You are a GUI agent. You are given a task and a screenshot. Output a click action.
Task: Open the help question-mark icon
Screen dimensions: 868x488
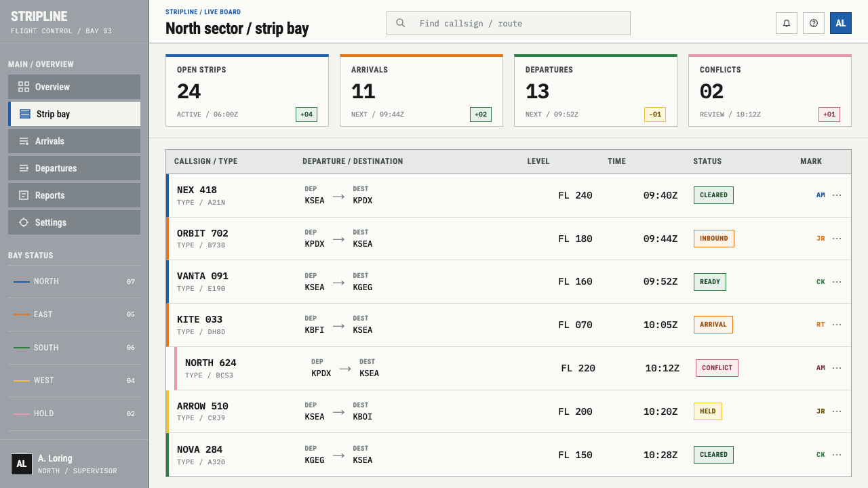point(814,23)
